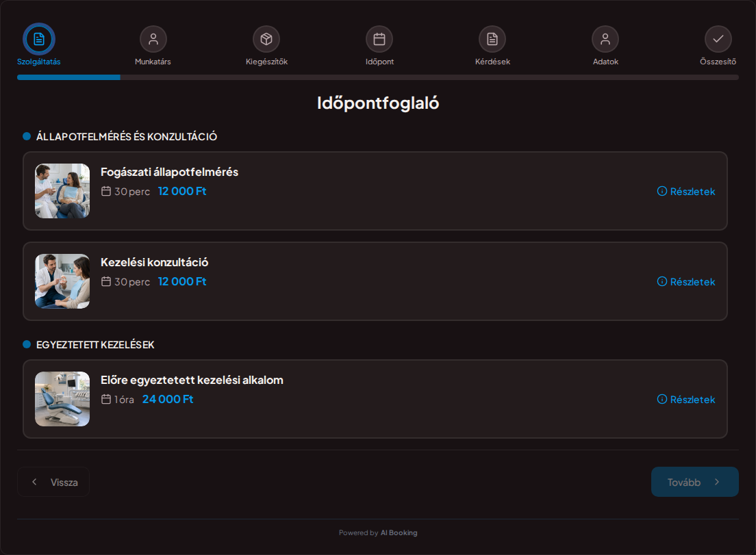
Task: Click the EGYEZTETETT KEZELÉSEK section heading
Action: point(95,345)
